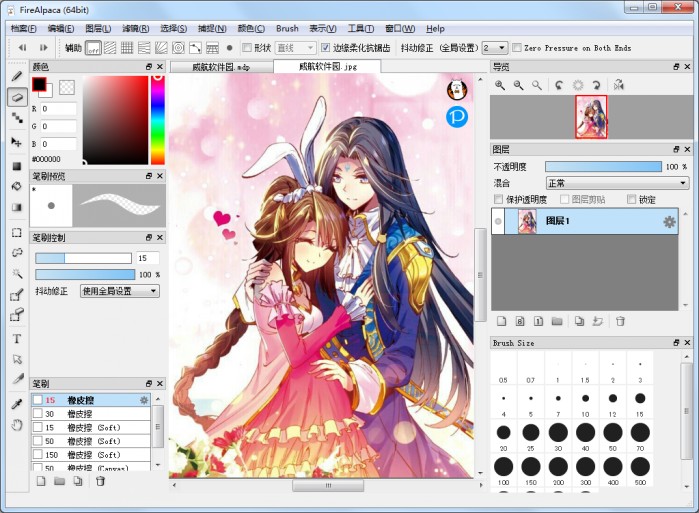Float the 笔刷控制 panel

(149, 237)
